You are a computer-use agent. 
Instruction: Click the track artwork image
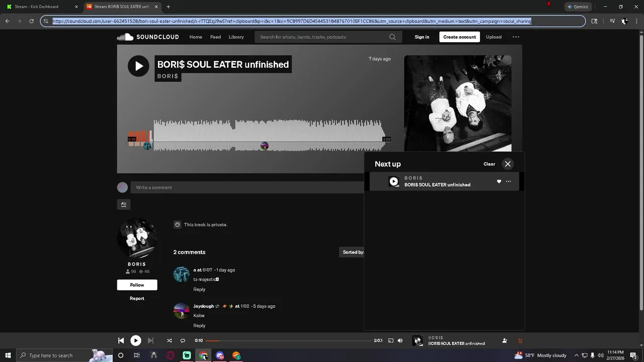458,103
